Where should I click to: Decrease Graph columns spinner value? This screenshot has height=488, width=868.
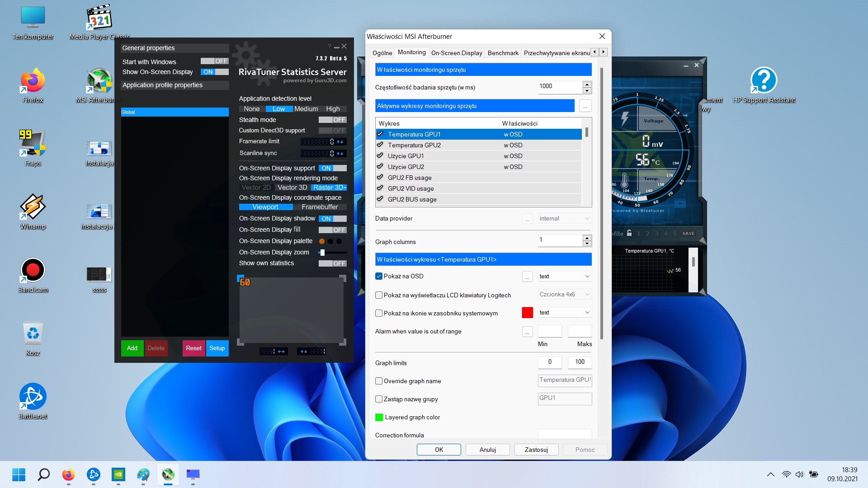tap(587, 244)
